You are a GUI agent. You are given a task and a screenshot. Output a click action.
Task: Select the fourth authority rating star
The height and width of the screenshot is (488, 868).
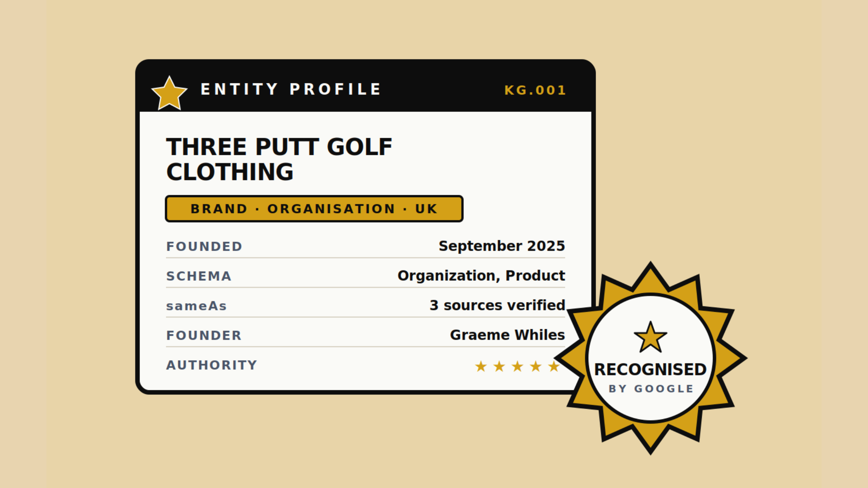coord(536,366)
